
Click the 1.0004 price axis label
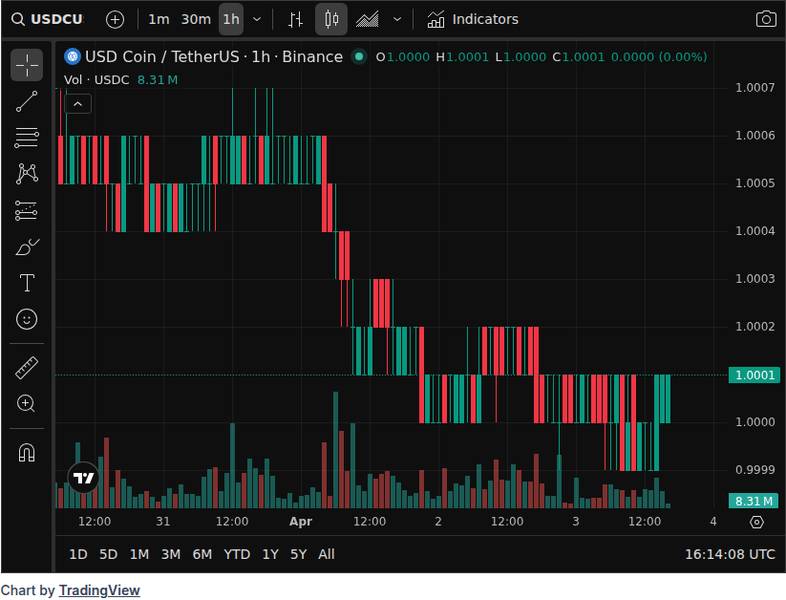[754, 231]
